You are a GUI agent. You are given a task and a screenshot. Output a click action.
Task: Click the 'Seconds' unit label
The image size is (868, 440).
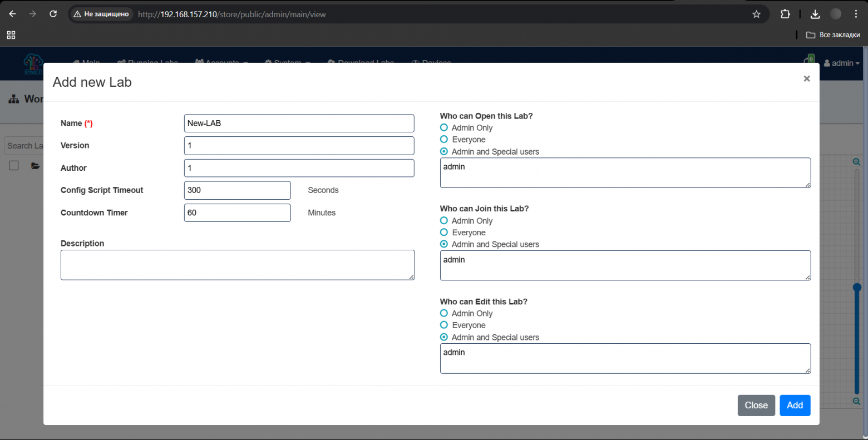(x=323, y=190)
